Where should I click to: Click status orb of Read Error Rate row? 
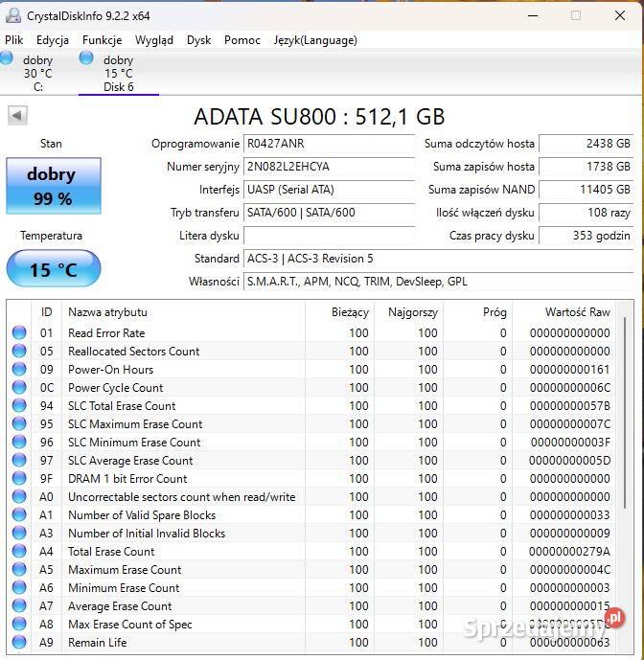click(x=19, y=332)
